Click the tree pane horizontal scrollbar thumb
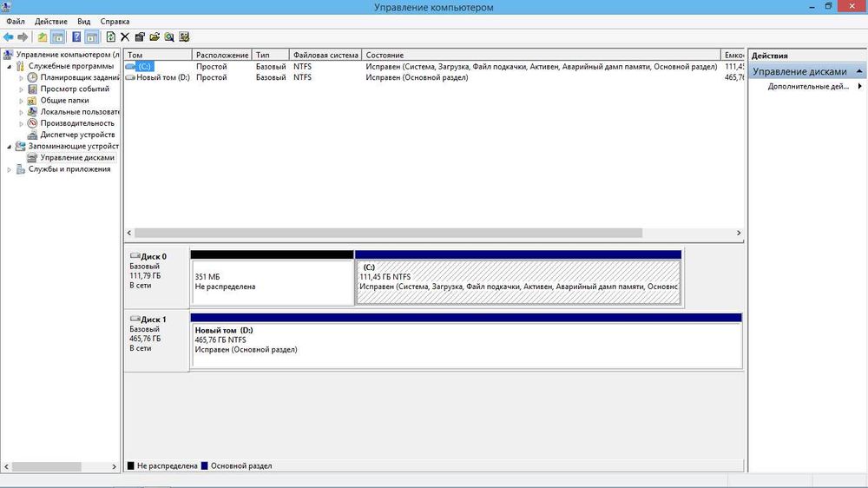The image size is (868, 488). pos(47,467)
